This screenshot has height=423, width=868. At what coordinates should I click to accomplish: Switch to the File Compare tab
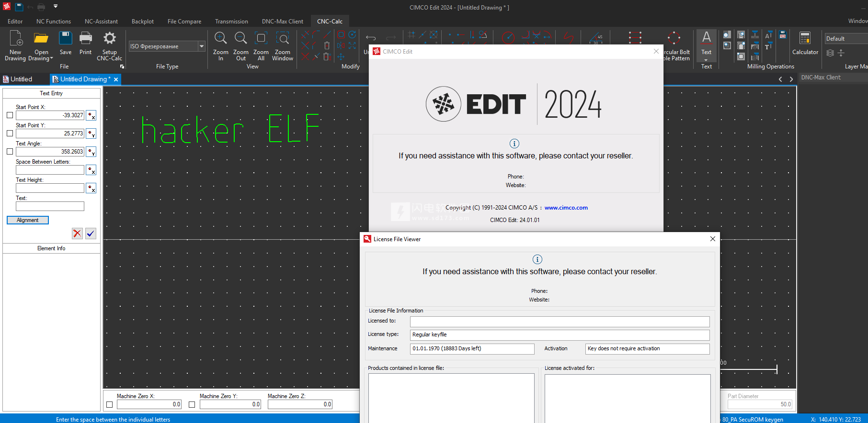(184, 22)
